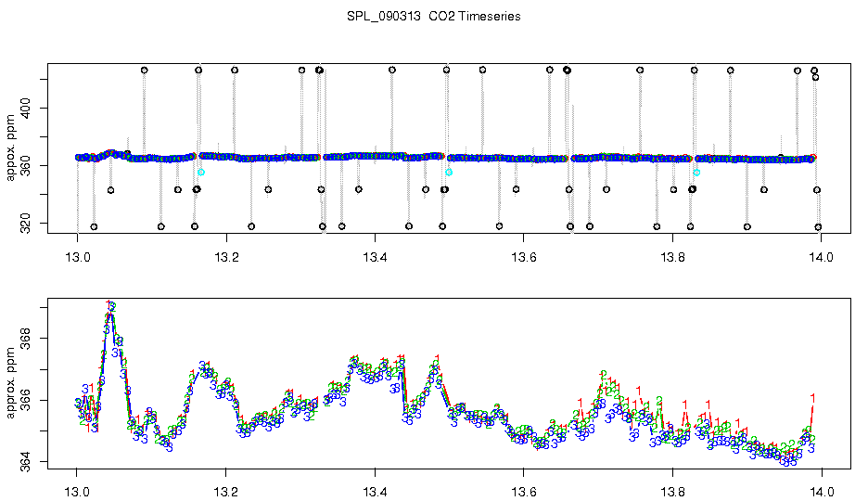The image size is (868, 501).
Task: Click the 'approx. ppm' label of bottom plot
Action: pyautogui.click(x=10, y=383)
